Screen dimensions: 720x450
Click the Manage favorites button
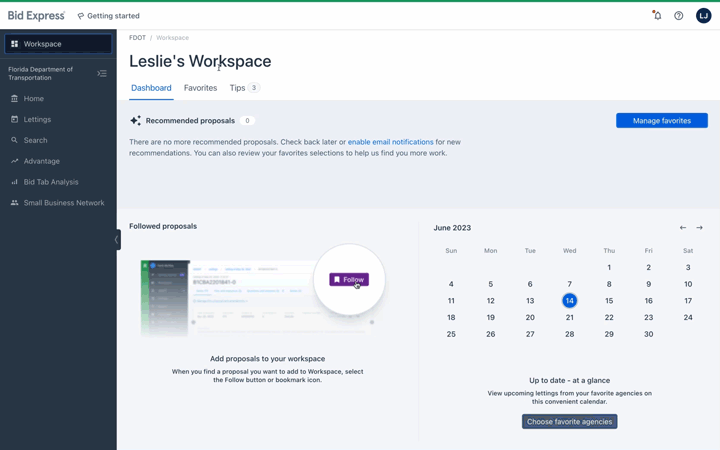661,121
